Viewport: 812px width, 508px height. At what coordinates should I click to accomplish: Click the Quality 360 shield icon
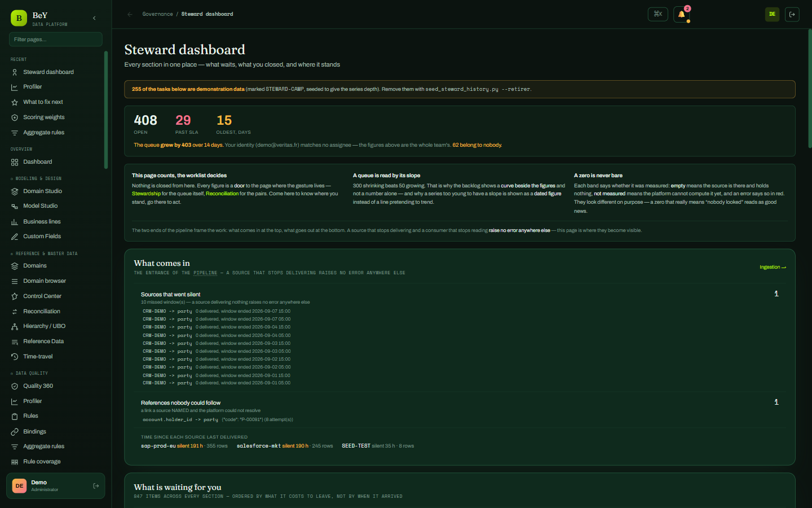tap(15, 386)
